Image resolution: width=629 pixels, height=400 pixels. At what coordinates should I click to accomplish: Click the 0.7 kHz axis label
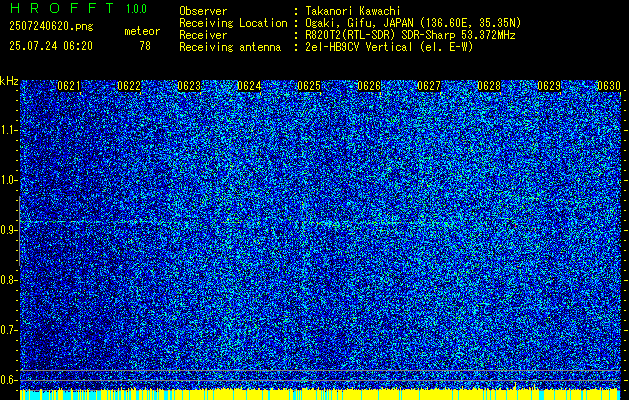point(7,330)
